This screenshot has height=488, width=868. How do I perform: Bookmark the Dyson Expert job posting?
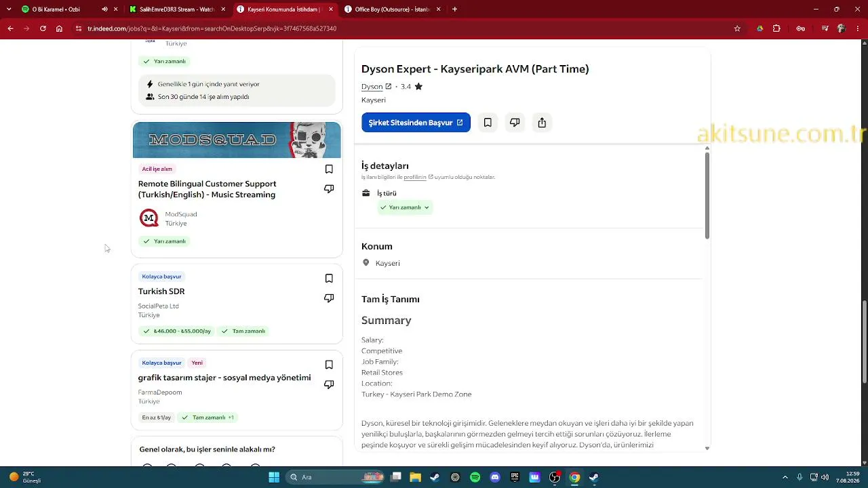[x=488, y=123]
